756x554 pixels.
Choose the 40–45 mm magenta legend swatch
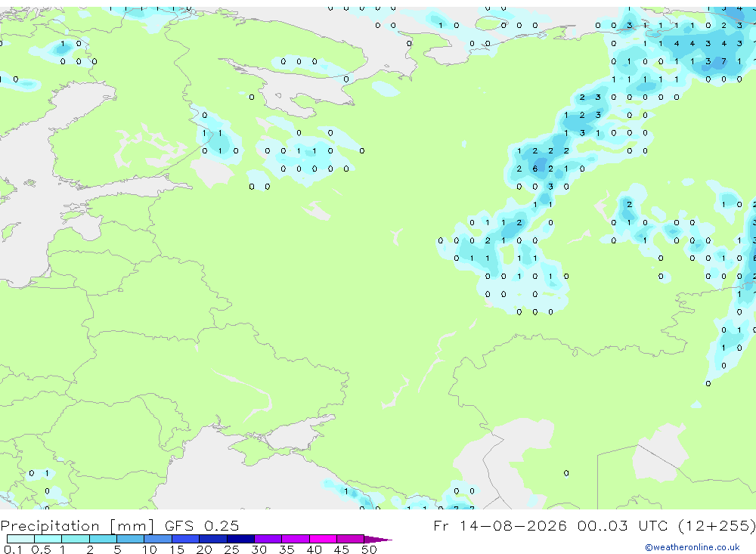tap(323, 539)
